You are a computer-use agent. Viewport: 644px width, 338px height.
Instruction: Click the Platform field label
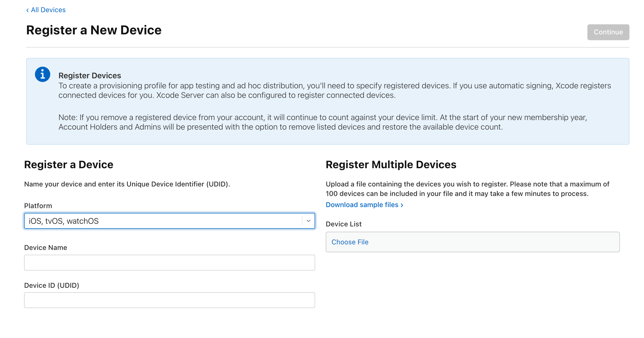click(x=38, y=206)
